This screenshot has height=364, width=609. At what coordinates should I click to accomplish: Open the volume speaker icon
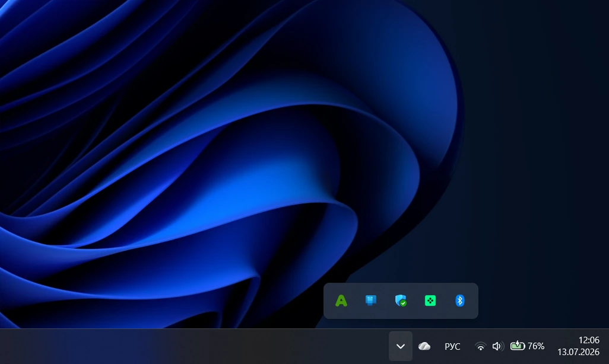498,346
